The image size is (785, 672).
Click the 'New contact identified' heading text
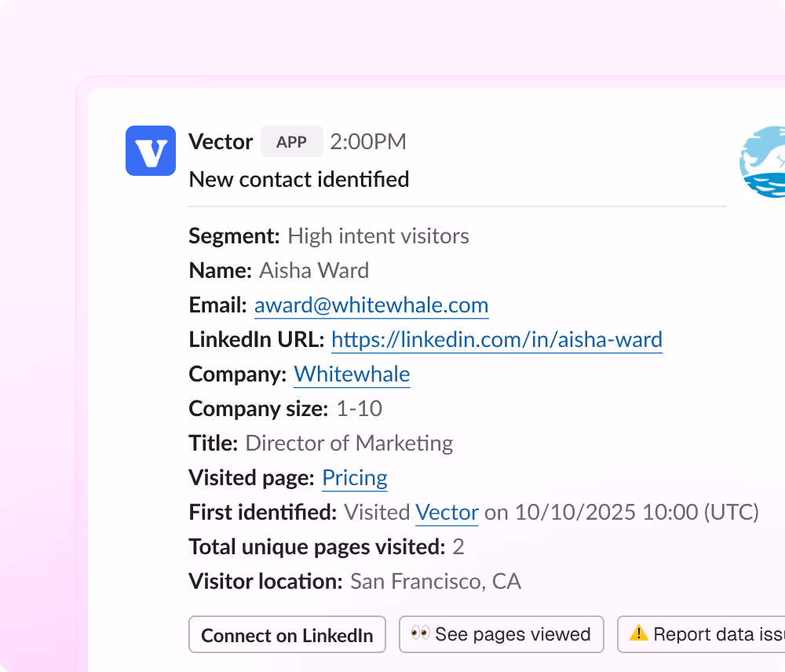click(x=299, y=179)
